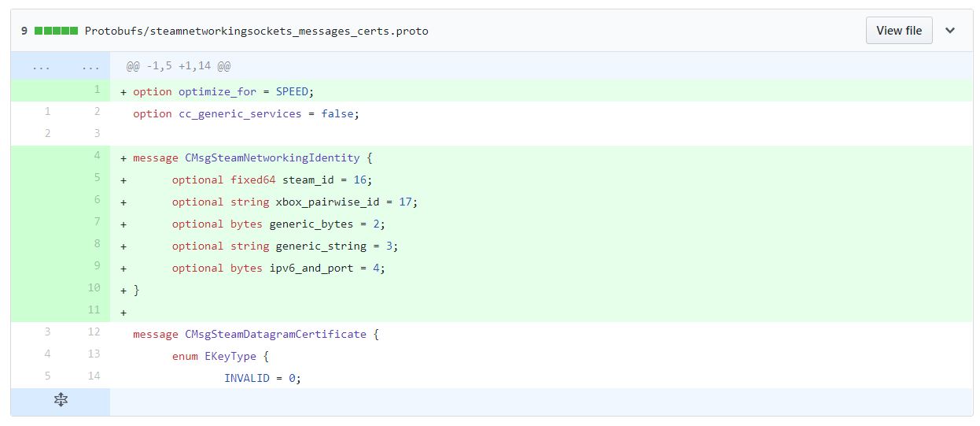The image size is (980, 426).
Task: Click the changed lines count 9
Action: [x=24, y=31]
